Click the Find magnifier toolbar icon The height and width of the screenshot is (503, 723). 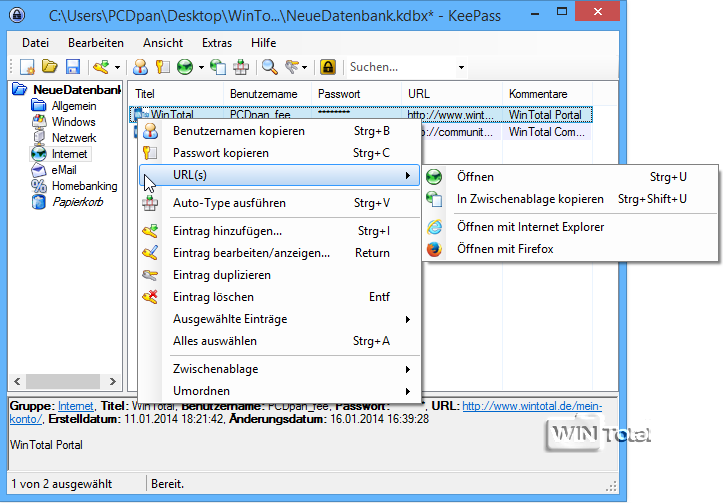click(270, 67)
